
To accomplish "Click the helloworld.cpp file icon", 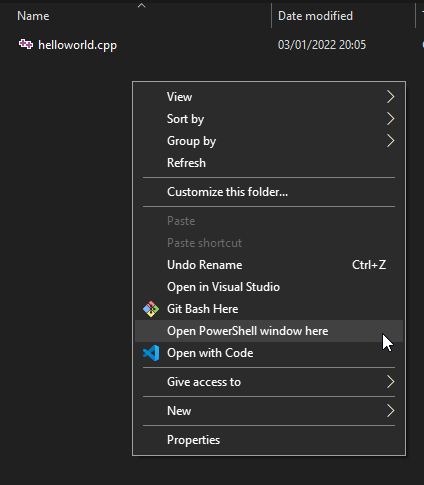I will [x=26, y=44].
